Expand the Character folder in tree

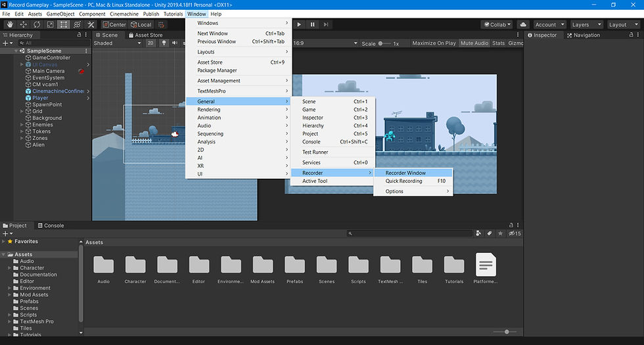click(9, 268)
